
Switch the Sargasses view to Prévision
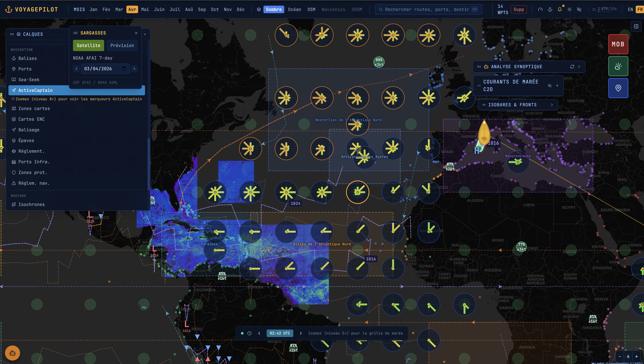pyautogui.click(x=122, y=45)
